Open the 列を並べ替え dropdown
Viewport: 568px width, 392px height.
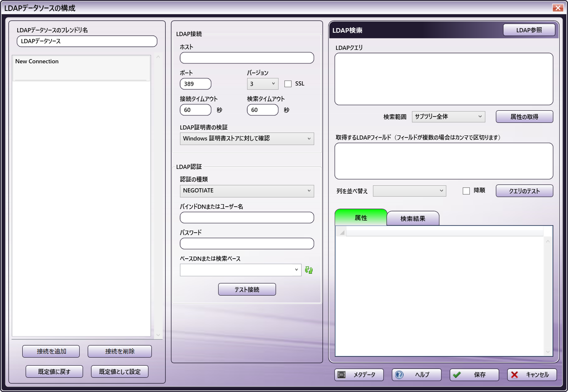[x=409, y=191]
